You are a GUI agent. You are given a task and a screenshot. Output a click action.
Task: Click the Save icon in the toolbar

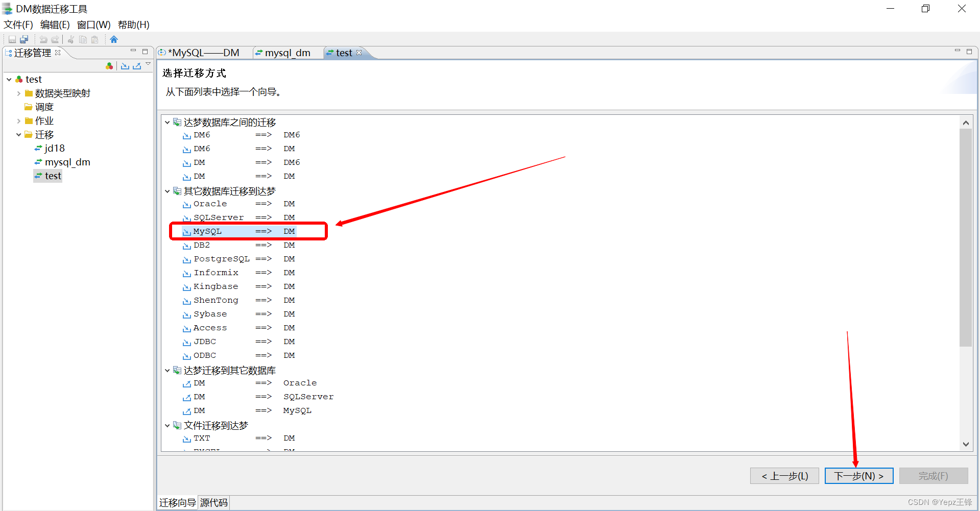coord(12,39)
